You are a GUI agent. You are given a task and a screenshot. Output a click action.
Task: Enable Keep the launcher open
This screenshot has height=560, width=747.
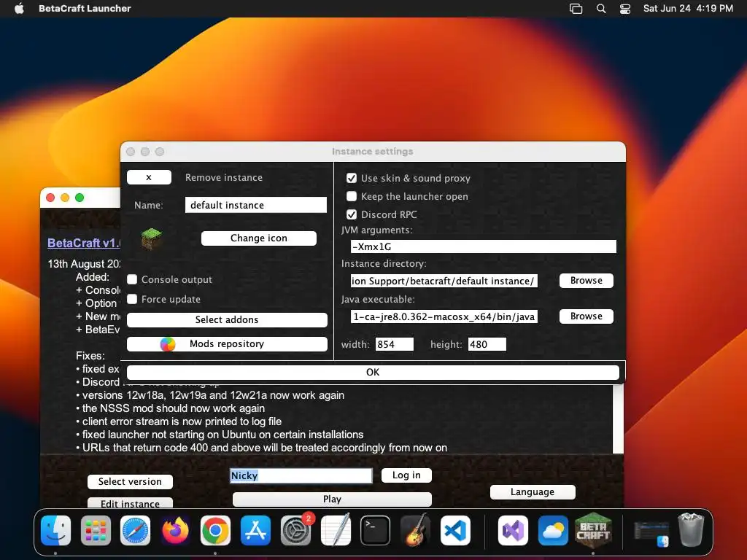(x=352, y=196)
